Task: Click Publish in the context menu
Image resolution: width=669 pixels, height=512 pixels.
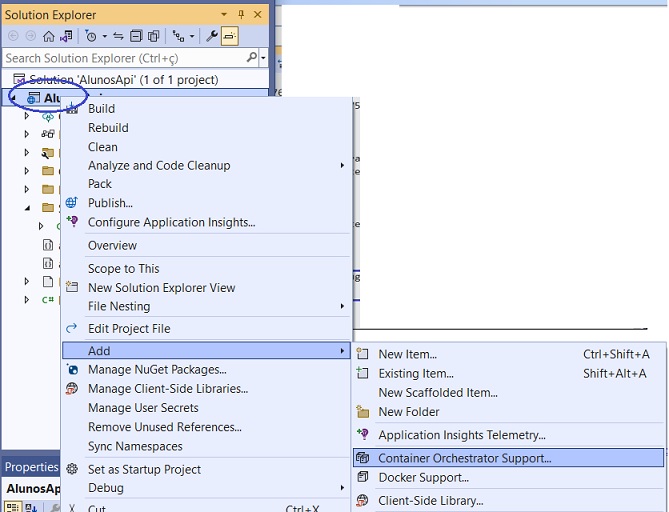Action: click(x=110, y=203)
